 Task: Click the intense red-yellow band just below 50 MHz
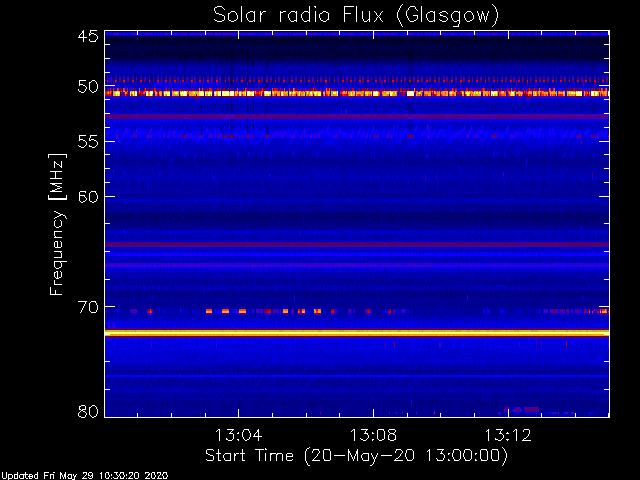click(x=357, y=93)
